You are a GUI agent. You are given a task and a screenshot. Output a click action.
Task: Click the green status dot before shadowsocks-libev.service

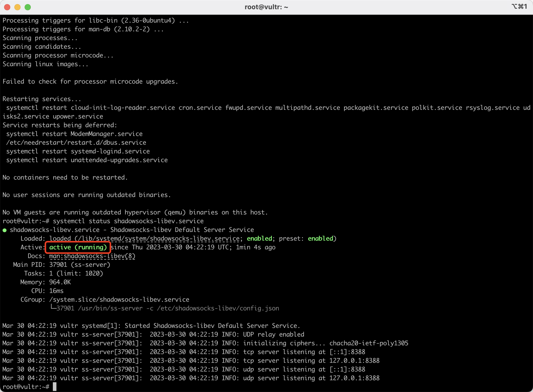tap(5, 230)
